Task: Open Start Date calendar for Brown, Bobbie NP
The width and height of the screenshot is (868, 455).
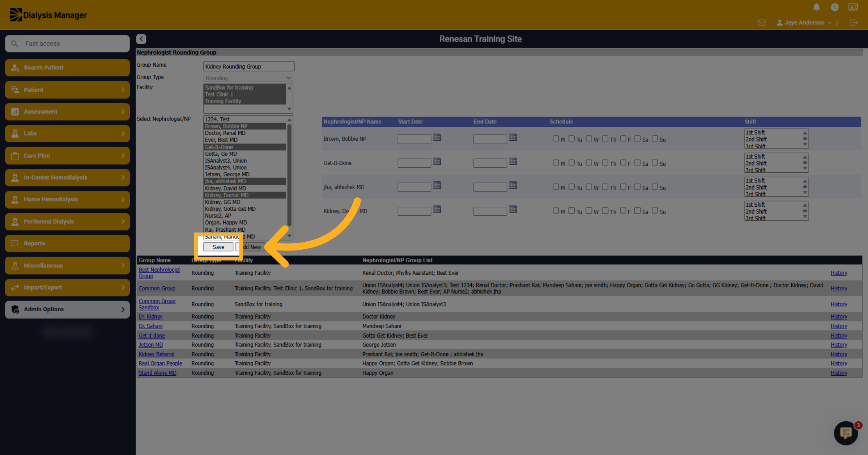Action: (437, 138)
